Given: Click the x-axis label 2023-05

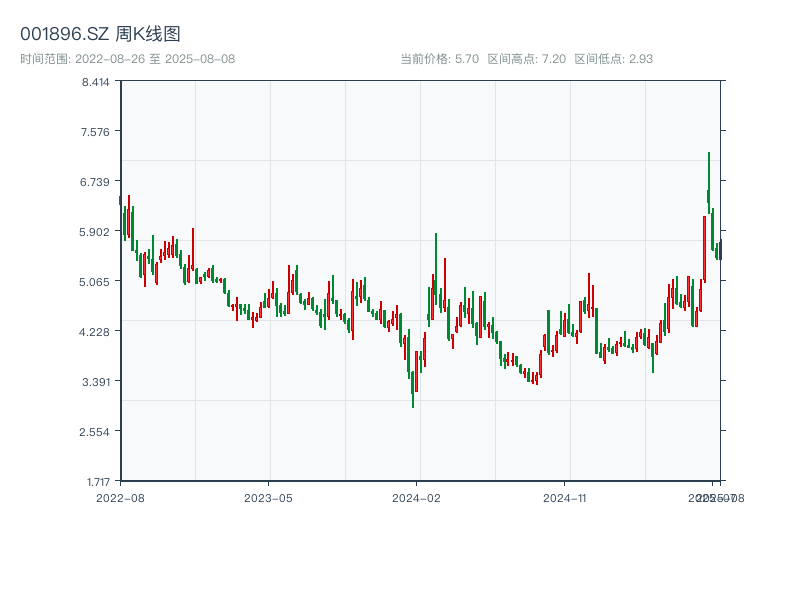Looking at the screenshot, I should [268, 498].
